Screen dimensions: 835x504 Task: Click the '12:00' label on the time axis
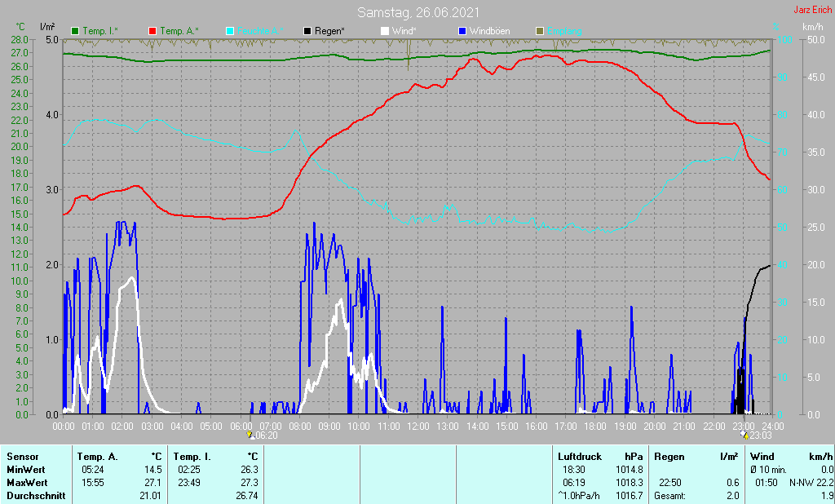[x=418, y=427]
